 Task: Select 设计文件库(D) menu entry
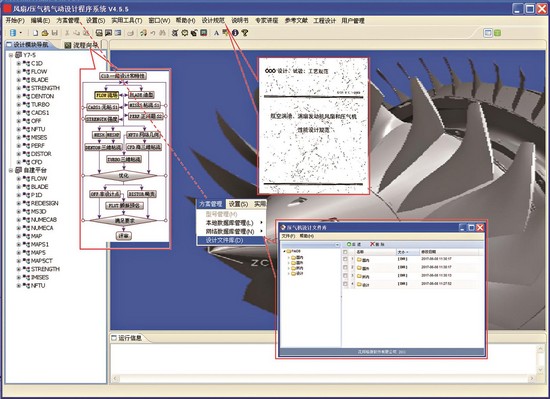pos(224,240)
